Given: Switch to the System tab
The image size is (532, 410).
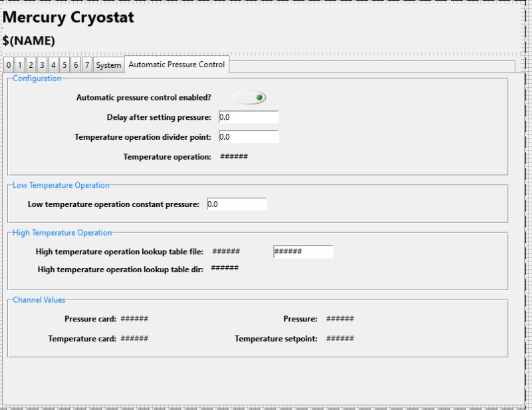Looking at the screenshot, I should pyautogui.click(x=108, y=65).
